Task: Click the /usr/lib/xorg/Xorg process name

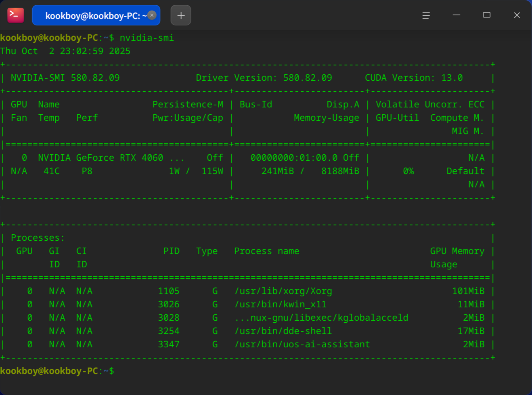Action: point(283,291)
